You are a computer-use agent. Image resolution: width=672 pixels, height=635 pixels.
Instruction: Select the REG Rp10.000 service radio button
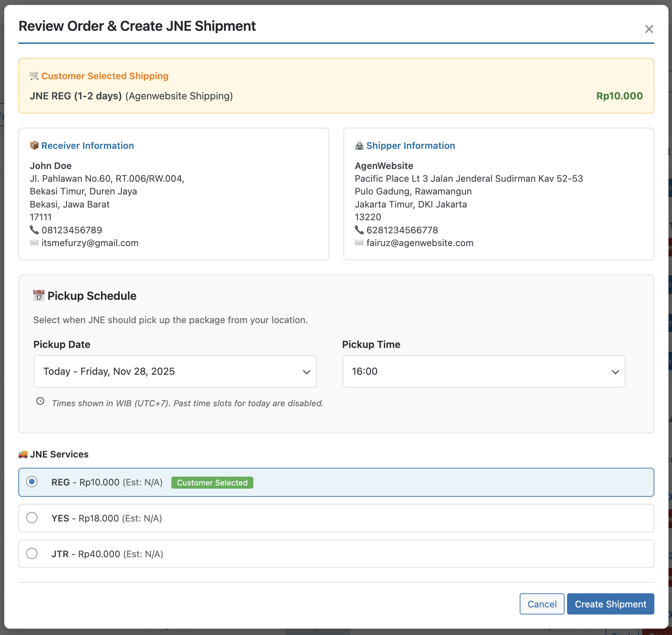[32, 482]
